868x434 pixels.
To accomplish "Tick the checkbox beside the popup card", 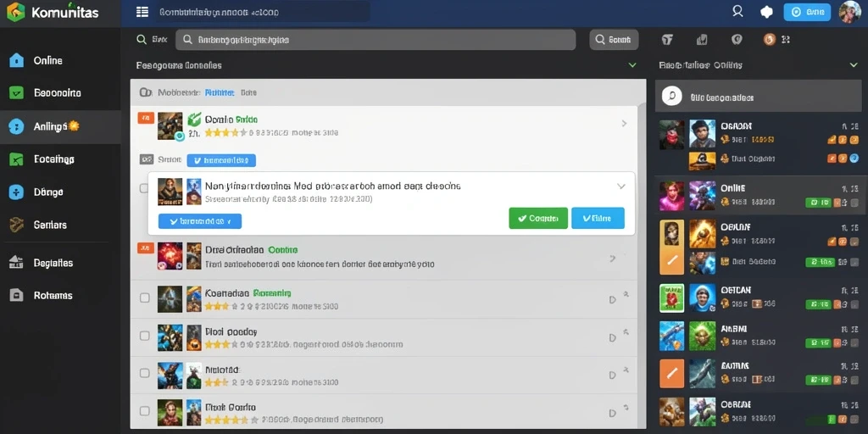I will point(143,188).
